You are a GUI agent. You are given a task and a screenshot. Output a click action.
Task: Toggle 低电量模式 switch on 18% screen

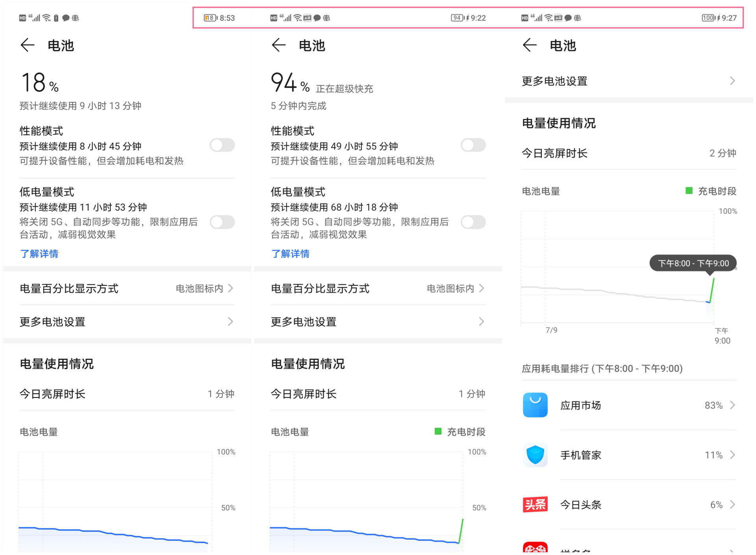coord(222,222)
